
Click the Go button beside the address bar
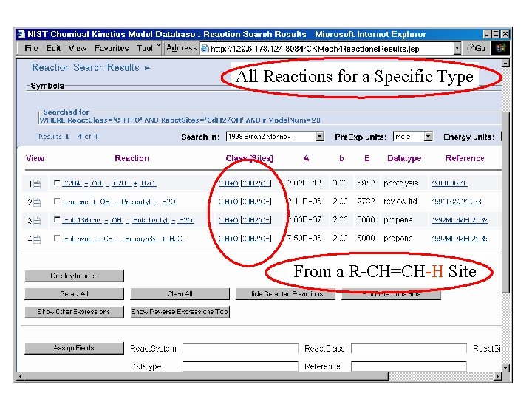(x=477, y=48)
